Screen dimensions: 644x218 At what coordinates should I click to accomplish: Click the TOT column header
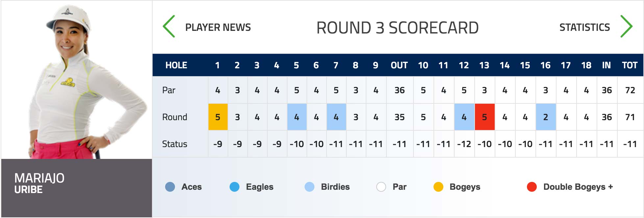click(630, 65)
